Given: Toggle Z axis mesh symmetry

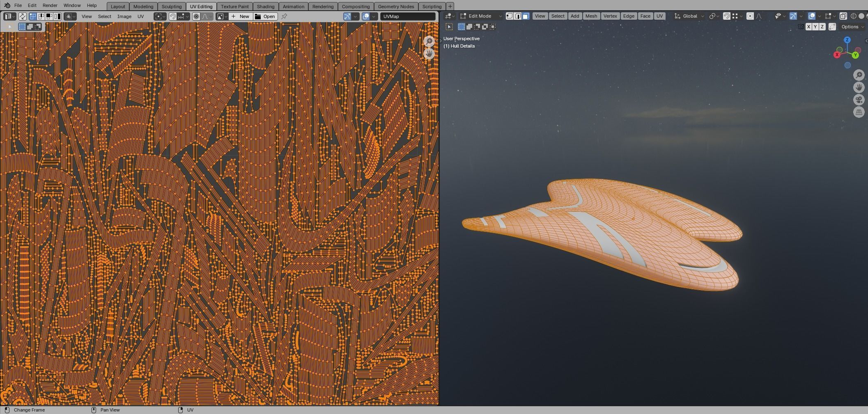Looking at the screenshot, I should [x=822, y=27].
